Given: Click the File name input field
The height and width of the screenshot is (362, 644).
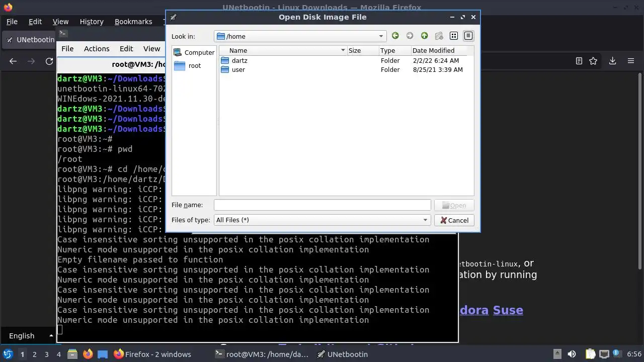Looking at the screenshot, I should [322, 205].
